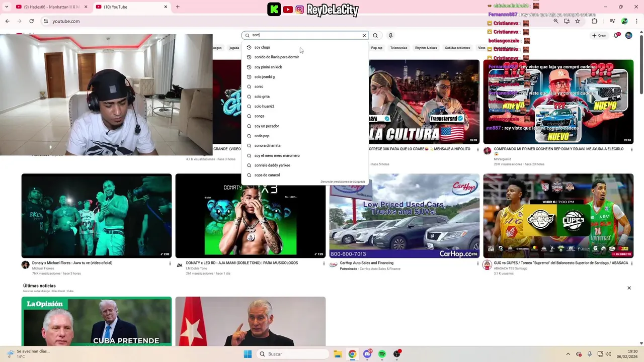Open Chrome extensions puzzle icon
The image size is (644, 362).
click(x=594, y=21)
